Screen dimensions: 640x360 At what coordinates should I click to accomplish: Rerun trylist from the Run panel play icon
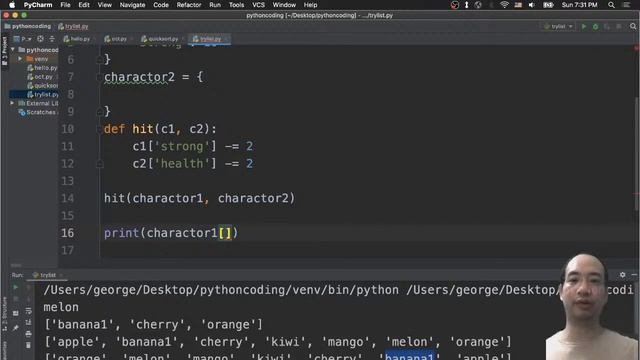16,287
